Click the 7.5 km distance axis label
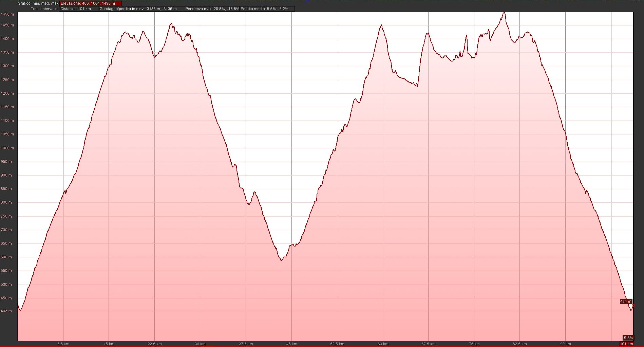This screenshot has width=644, height=347. click(63, 344)
